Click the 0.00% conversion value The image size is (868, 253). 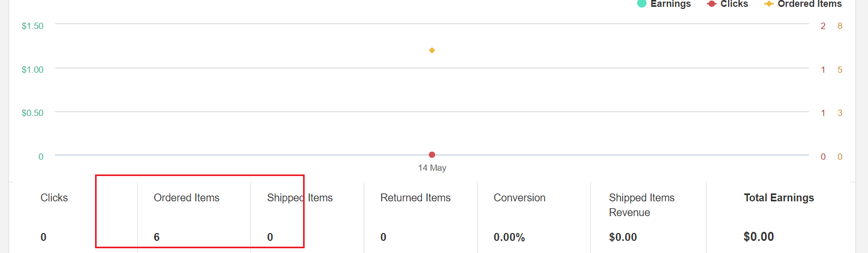coord(509,237)
